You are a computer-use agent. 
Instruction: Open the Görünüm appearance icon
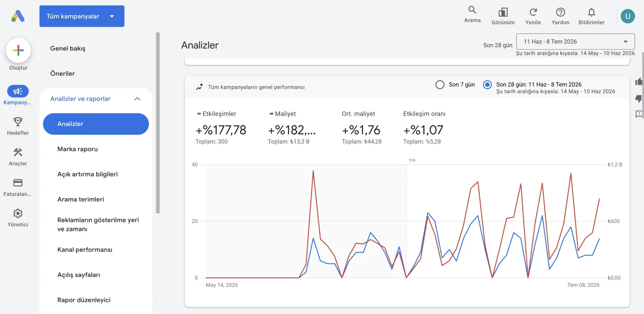coord(503,12)
